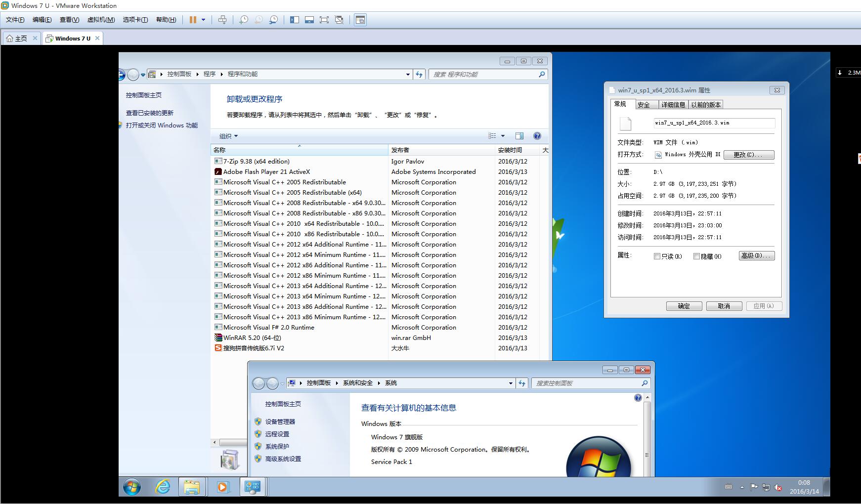Open the power options arrow next to pause
The width and height of the screenshot is (861, 504).
203,20
